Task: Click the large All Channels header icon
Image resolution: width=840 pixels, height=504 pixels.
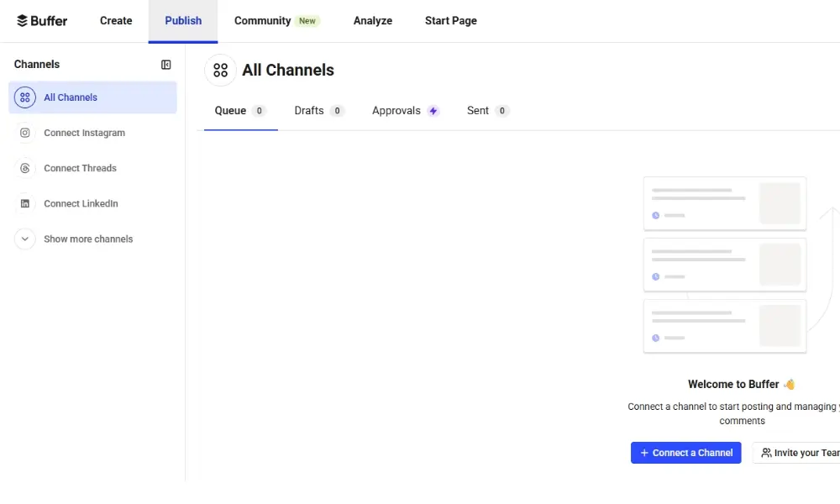Action: pyautogui.click(x=220, y=71)
